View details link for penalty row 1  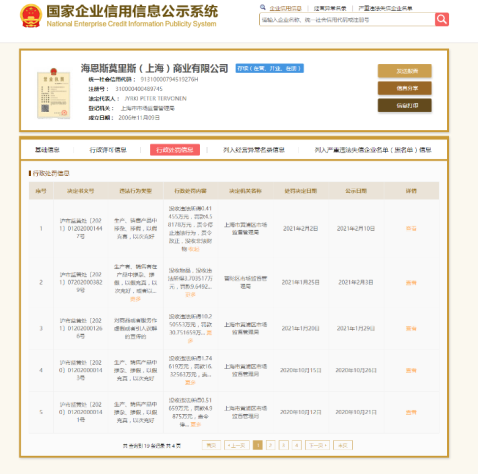coord(411,228)
